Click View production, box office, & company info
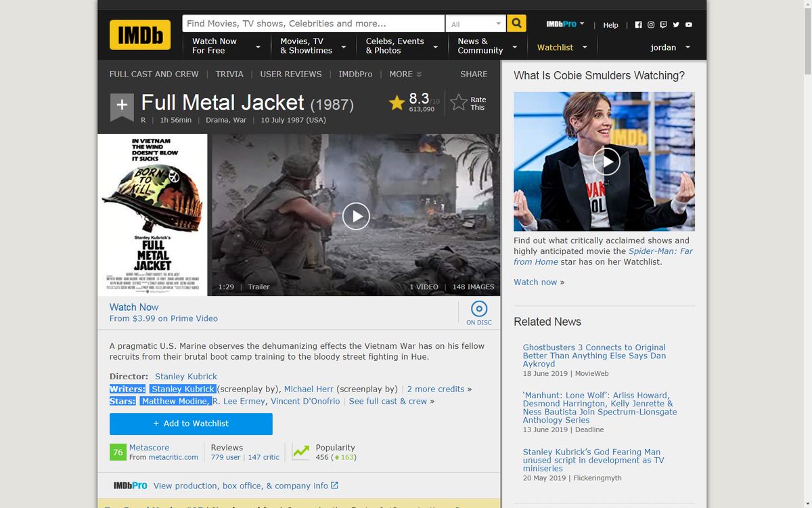Image resolution: width=812 pixels, height=508 pixels. pyautogui.click(x=241, y=486)
